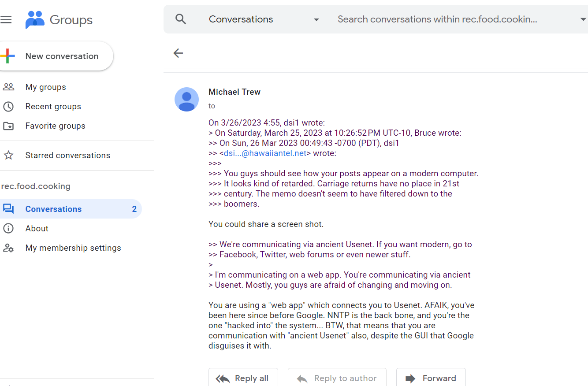Click the search magnifier icon

[x=181, y=19]
